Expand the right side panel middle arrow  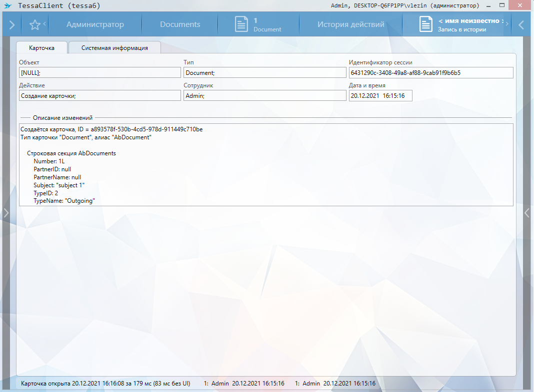coord(526,213)
